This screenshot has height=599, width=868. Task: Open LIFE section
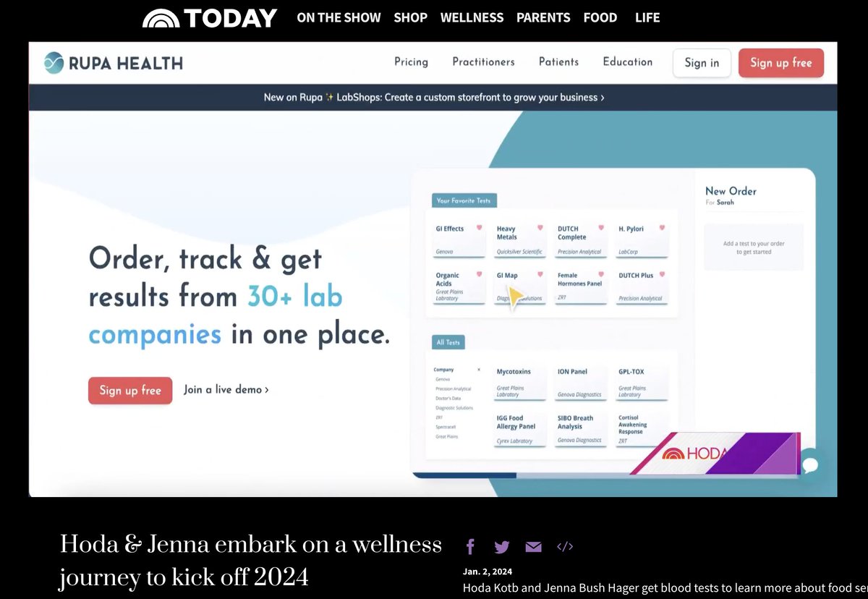[647, 17]
